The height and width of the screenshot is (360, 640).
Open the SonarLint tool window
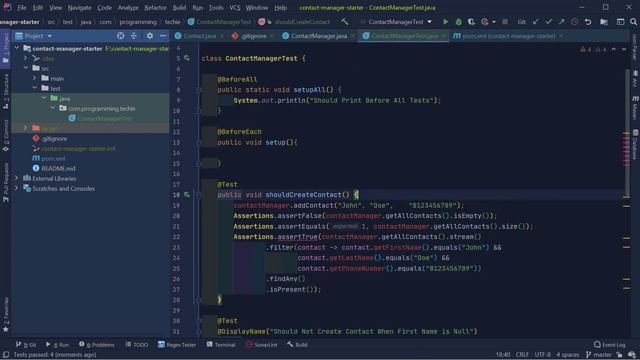click(261, 344)
